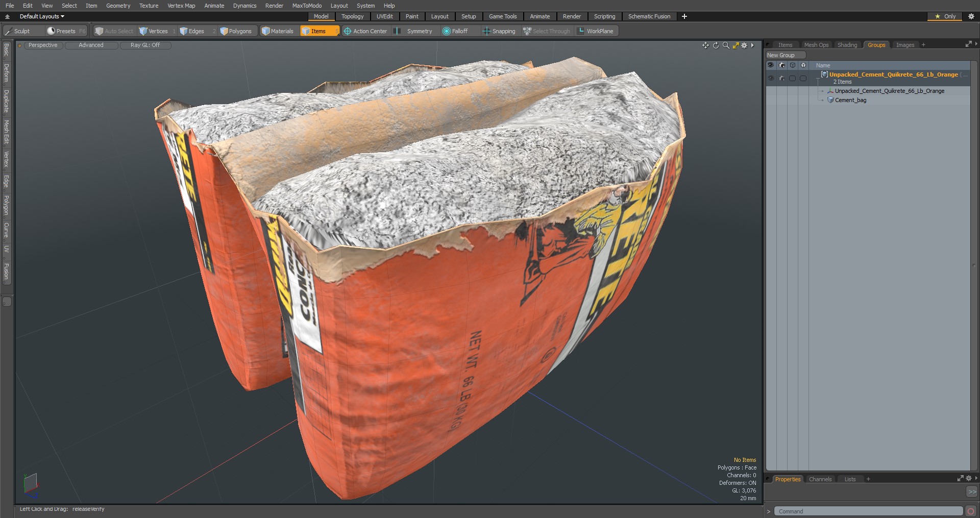Open the viewport settings gear icon
980x518 pixels.
click(744, 45)
